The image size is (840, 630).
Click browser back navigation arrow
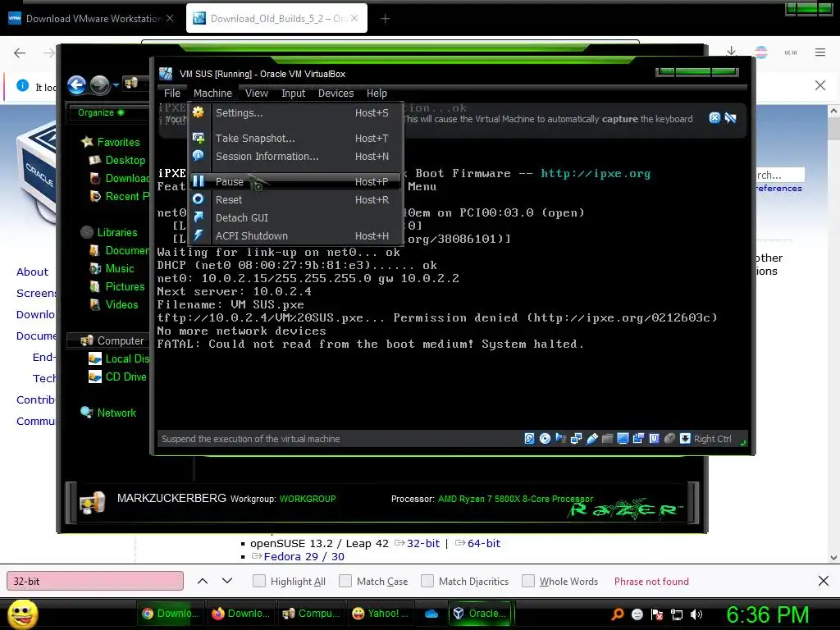(x=20, y=52)
